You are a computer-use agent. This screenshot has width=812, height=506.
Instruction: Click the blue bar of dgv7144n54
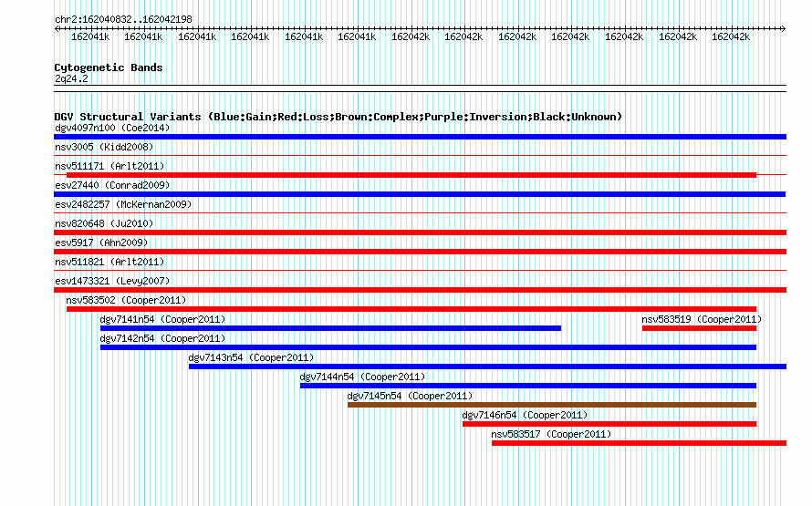(x=528, y=386)
